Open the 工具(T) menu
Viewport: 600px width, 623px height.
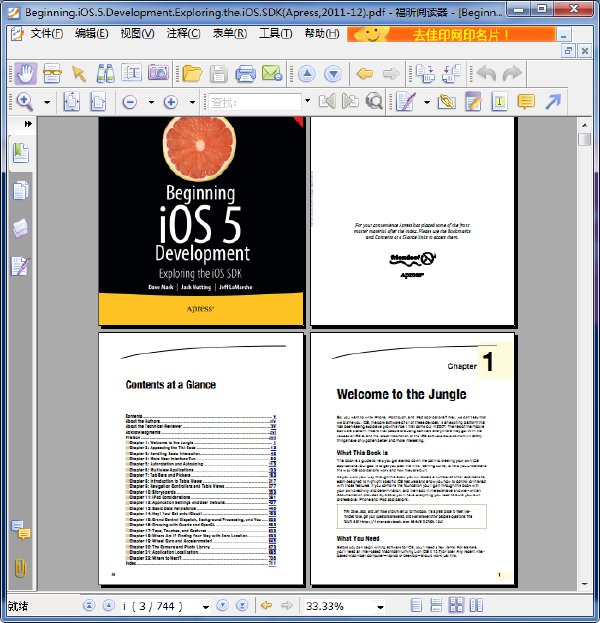(275, 34)
